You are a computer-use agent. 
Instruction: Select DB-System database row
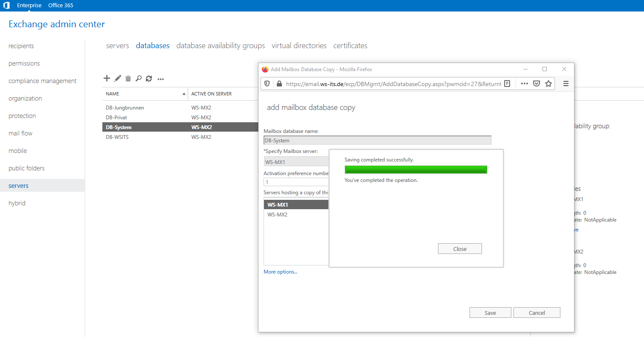(180, 127)
